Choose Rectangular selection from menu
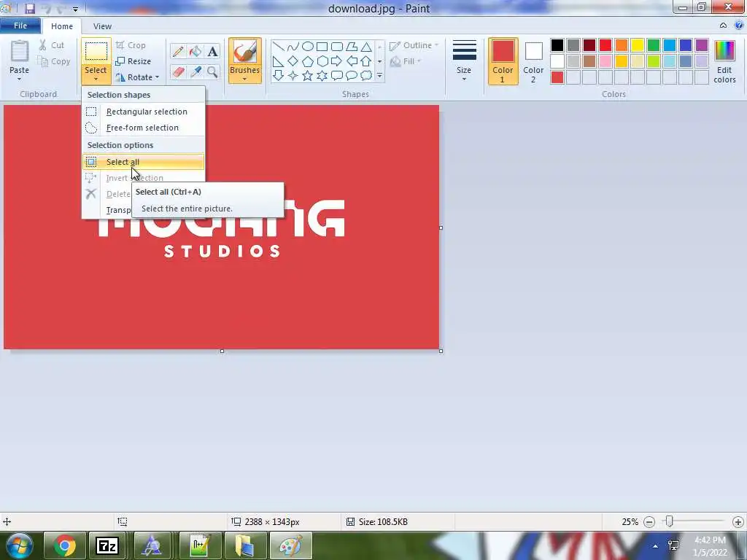 (144, 112)
